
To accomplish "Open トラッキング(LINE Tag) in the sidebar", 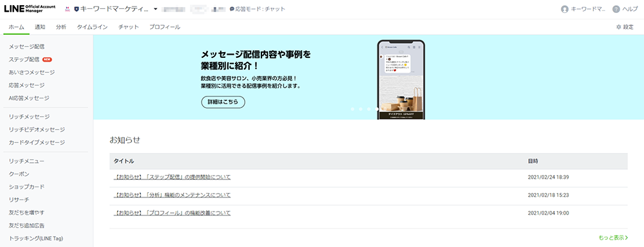I will tap(35, 239).
